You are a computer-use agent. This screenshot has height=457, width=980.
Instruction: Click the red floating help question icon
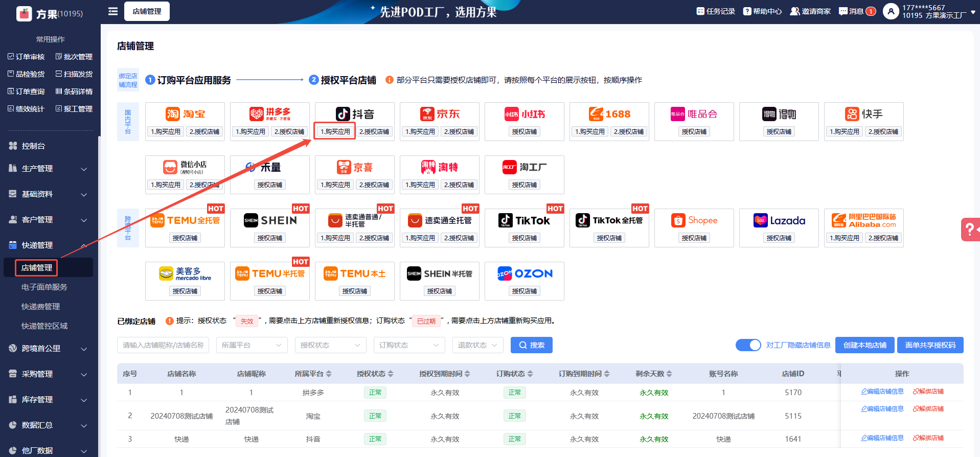[970, 229]
